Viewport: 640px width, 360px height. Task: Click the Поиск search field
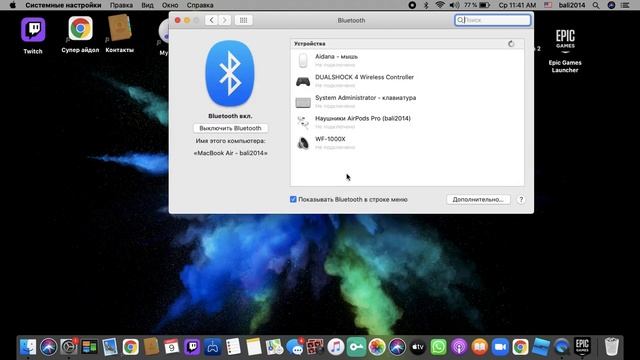(493, 20)
